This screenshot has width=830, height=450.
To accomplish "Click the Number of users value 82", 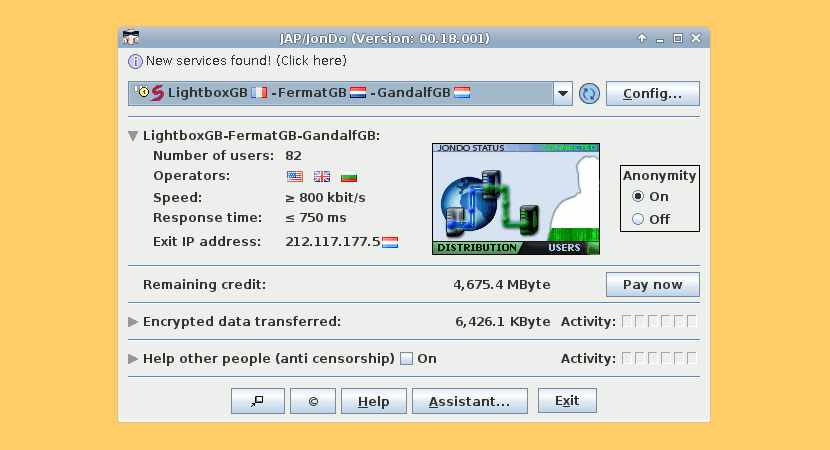I will click(x=293, y=156).
